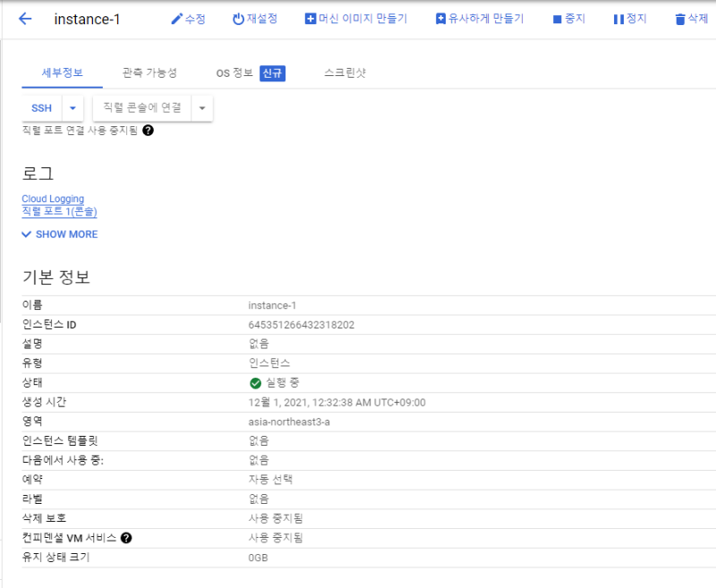Open the 스크린샷 tab
716x588 pixels.
click(345, 73)
